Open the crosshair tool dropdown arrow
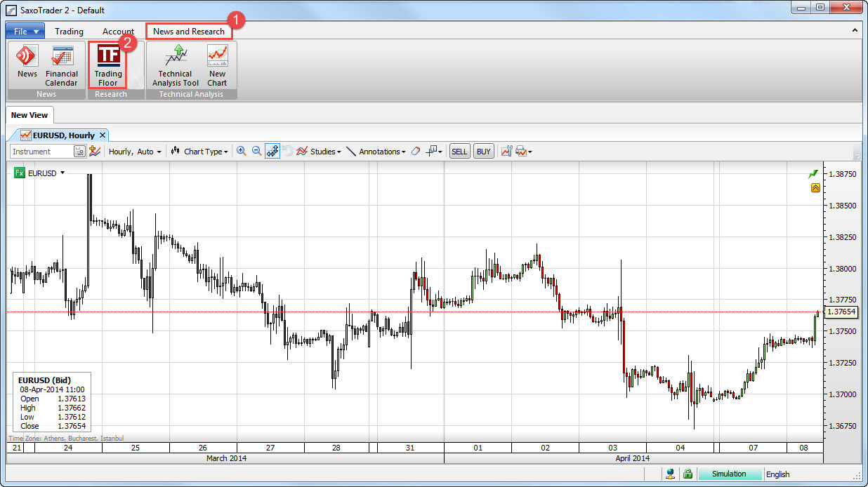 pos(440,152)
